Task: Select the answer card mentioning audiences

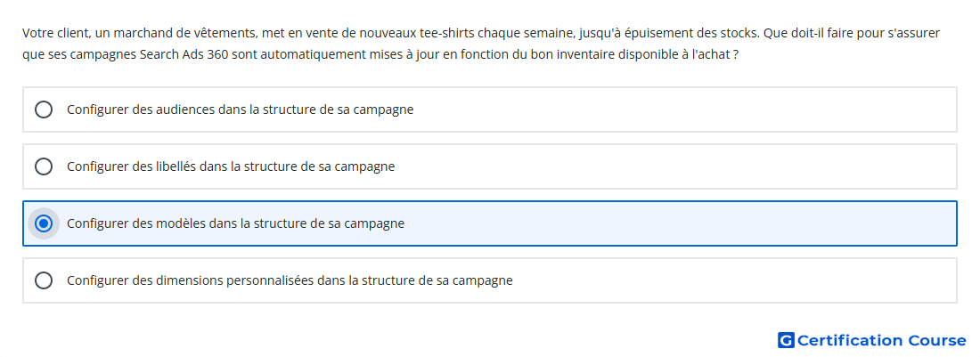Action: (490, 110)
